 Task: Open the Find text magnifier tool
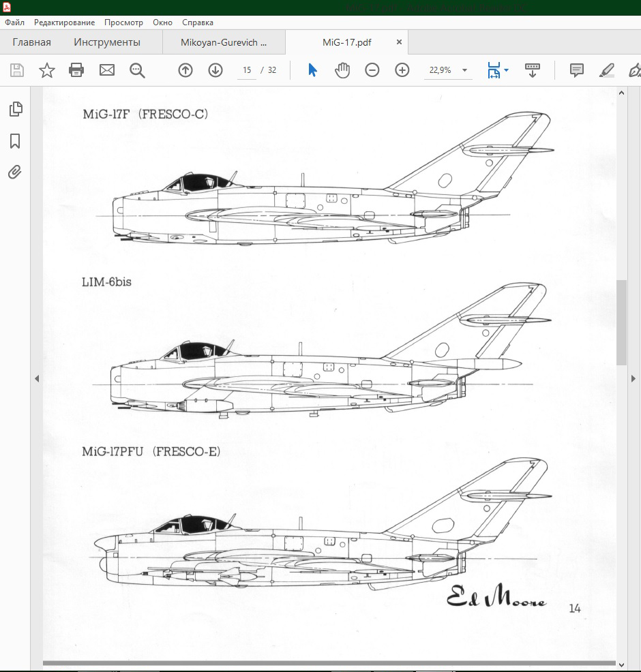138,70
